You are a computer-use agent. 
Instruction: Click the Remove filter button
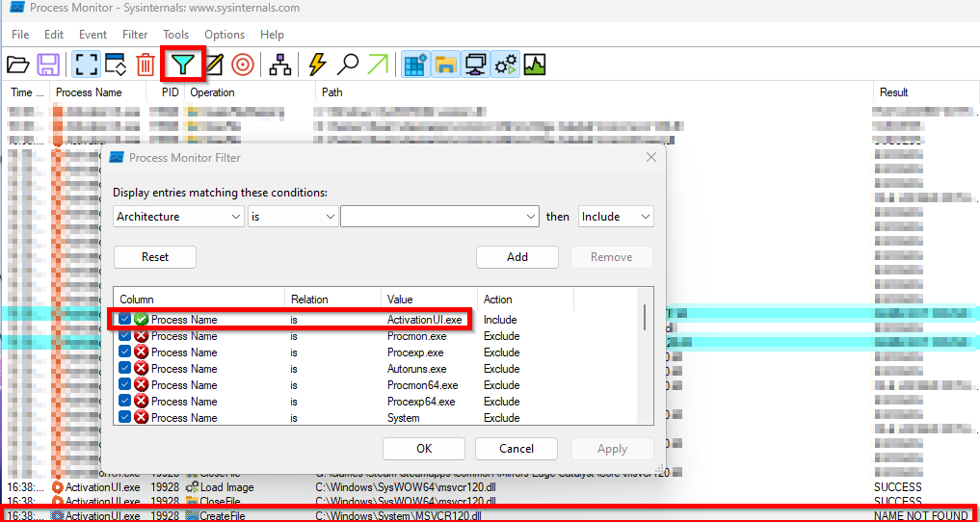[612, 256]
